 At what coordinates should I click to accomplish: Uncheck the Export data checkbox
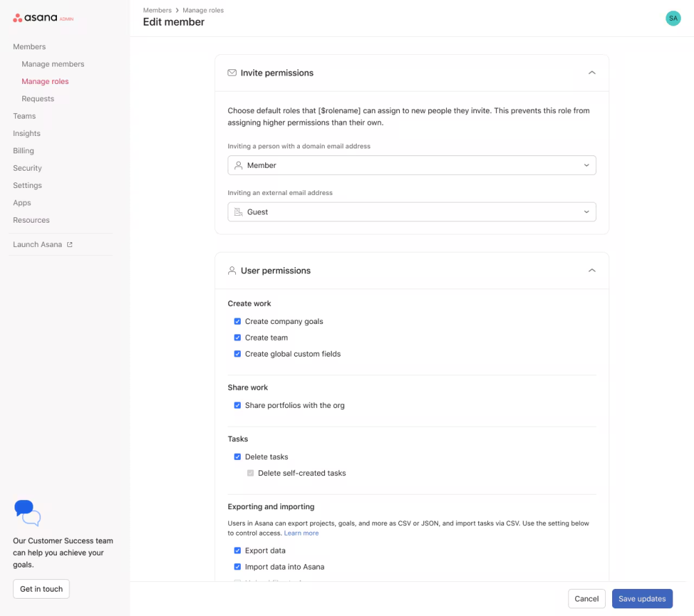(x=237, y=551)
